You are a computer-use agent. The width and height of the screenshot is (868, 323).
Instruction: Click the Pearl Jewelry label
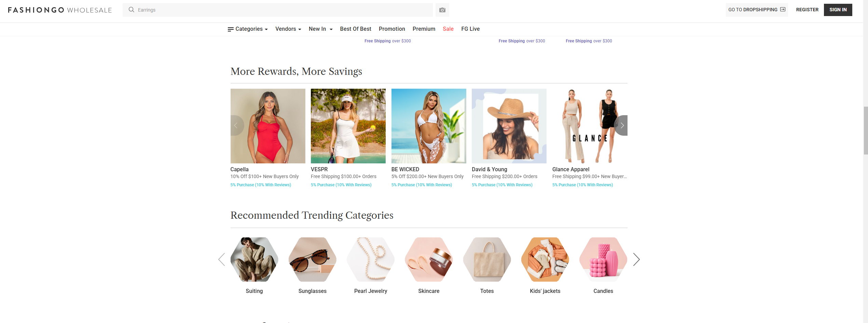(x=371, y=291)
